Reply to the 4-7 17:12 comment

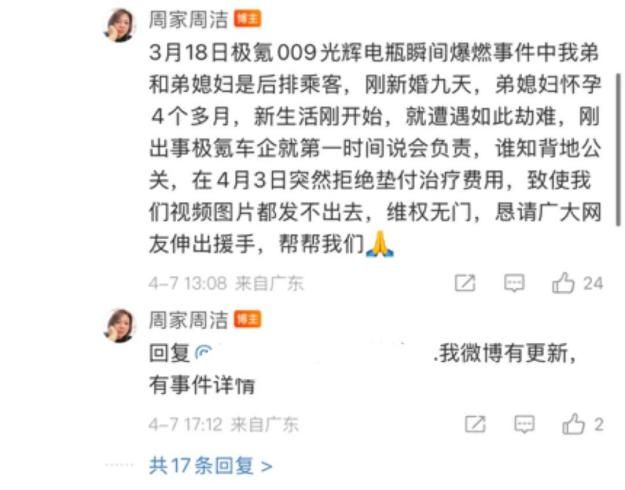click(x=524, y=424)
